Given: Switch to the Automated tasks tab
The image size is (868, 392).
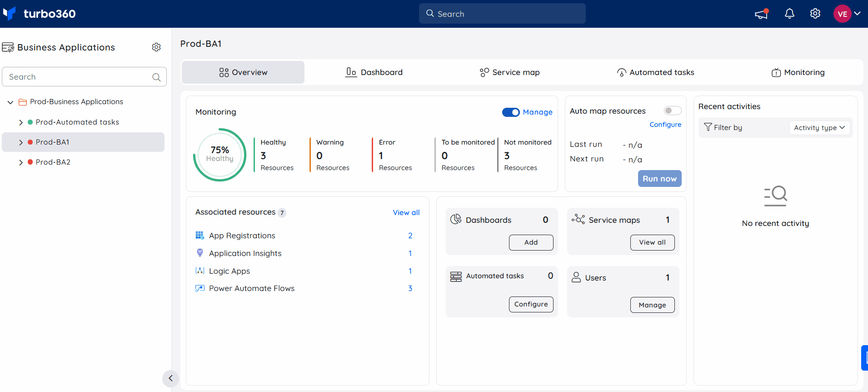Looking at the screenshot, I should [655, 72].
